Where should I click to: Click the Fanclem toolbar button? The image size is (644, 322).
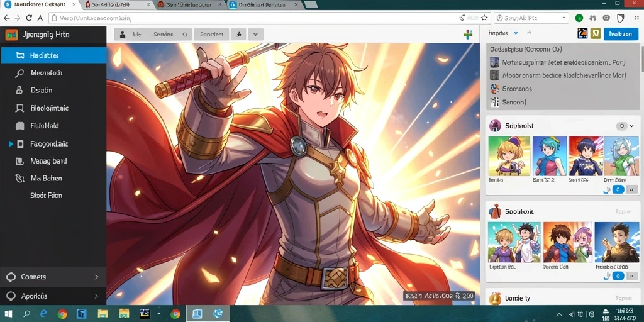tap(211, 35)
